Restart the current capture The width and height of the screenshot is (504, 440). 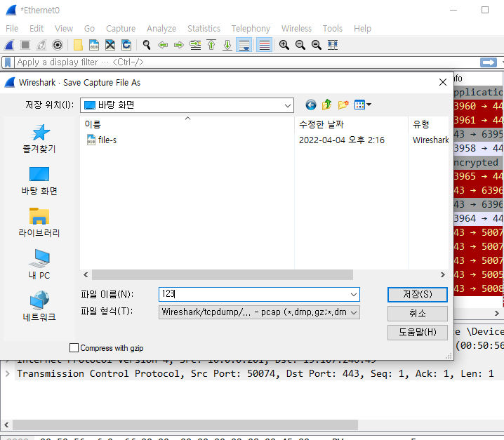(41, 45)
